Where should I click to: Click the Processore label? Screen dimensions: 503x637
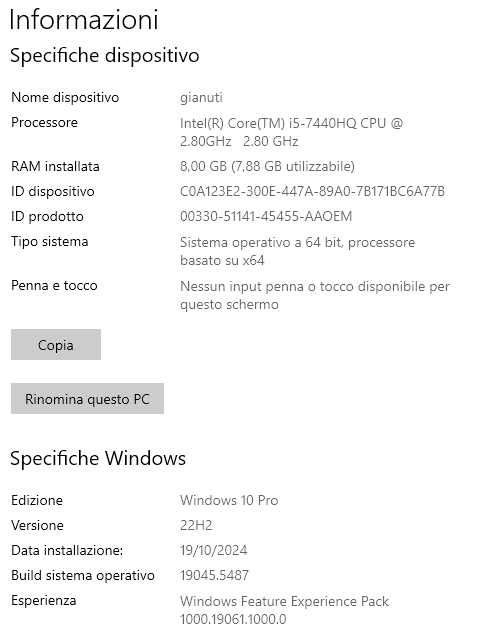pos(44,122)
